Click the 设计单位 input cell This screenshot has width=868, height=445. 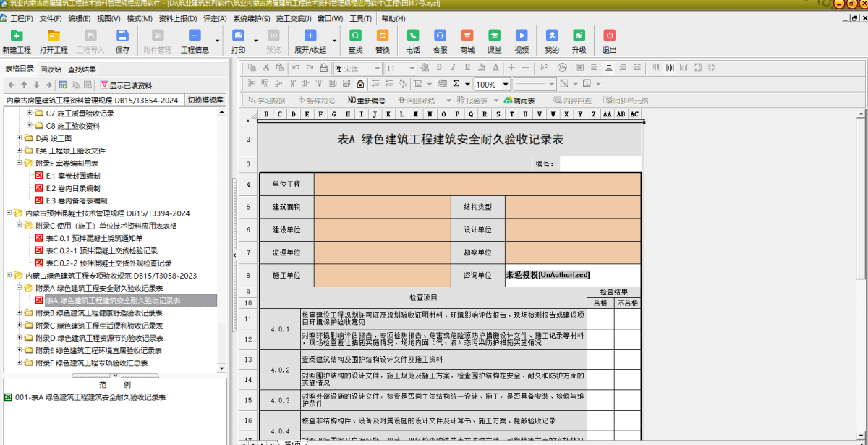(x=573, y=229)
